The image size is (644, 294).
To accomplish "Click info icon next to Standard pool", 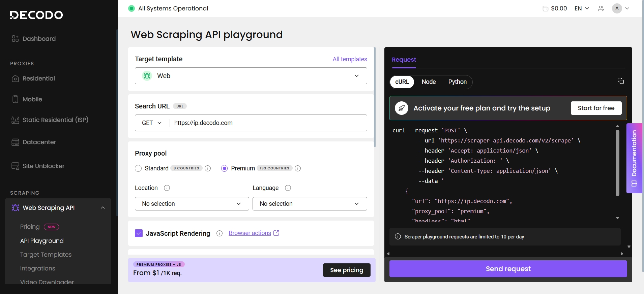I will coord(208,168).
